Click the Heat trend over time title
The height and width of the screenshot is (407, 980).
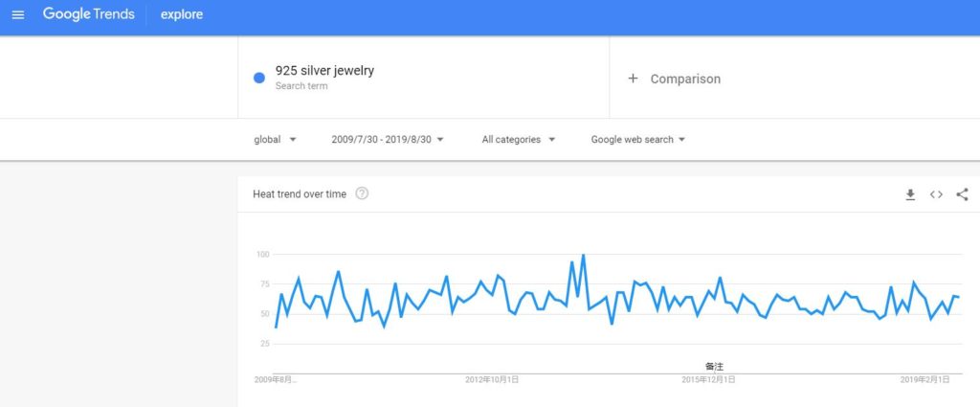pos(300,194)
